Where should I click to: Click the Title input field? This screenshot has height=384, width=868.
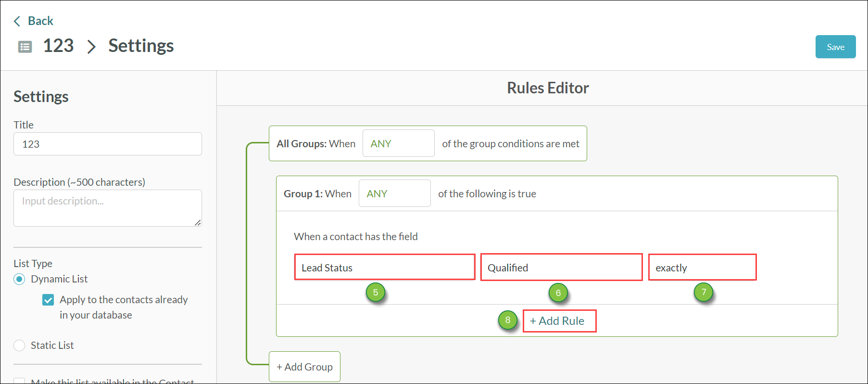click(x=108, y=144)
